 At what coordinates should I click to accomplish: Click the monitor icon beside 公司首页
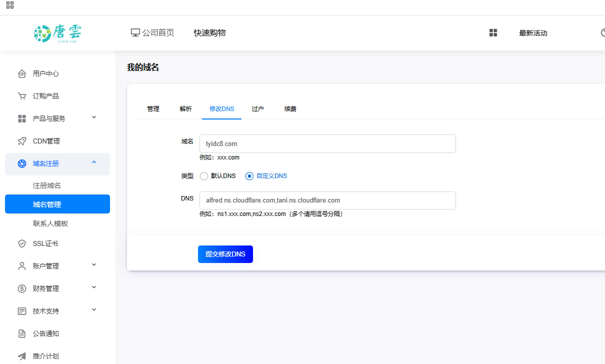[x=135, y=33]
